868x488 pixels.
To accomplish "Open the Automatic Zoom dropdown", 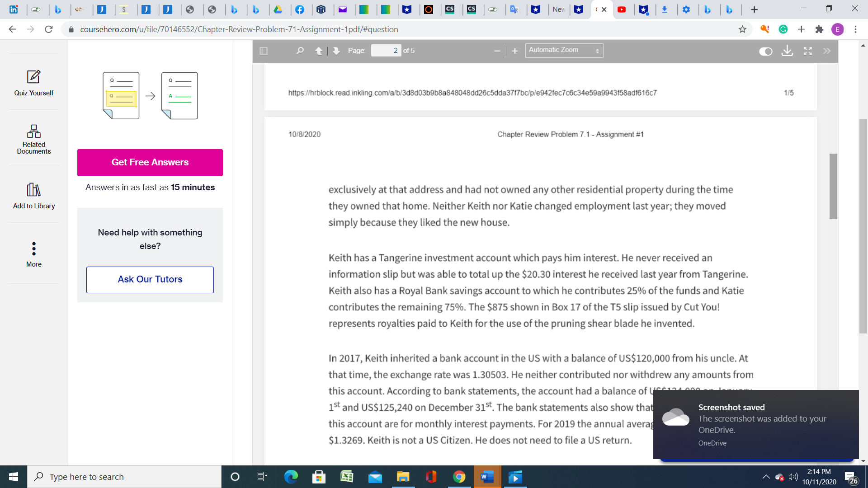I will pos(563,50).
